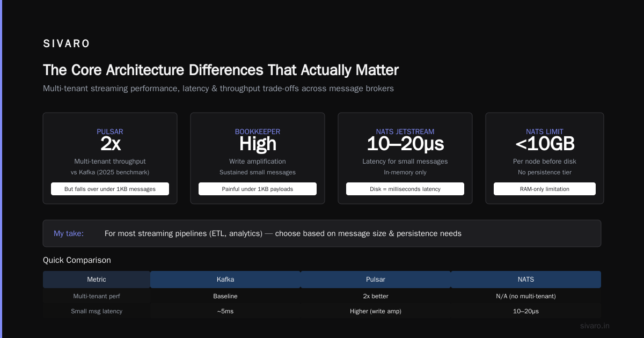The height and width of the screenshot is (338, 644).
Task: Click the 'In-memory only' text
Action: click(405, 172)
